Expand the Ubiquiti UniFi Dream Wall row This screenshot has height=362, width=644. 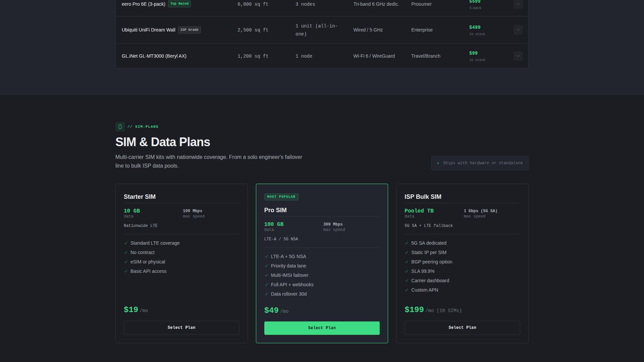pyautogui.click(x=518, y=30)
